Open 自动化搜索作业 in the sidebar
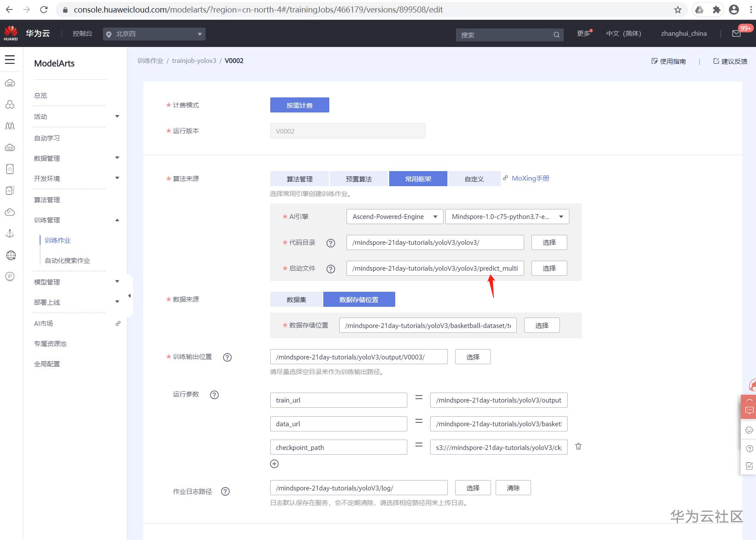The width and height of the screenshot is (756, 540). pos(67,260)
